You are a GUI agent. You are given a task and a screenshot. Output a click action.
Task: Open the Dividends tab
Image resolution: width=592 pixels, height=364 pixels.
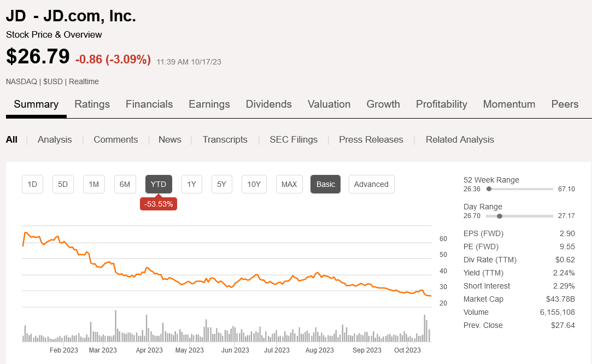(x=269, y=104)
